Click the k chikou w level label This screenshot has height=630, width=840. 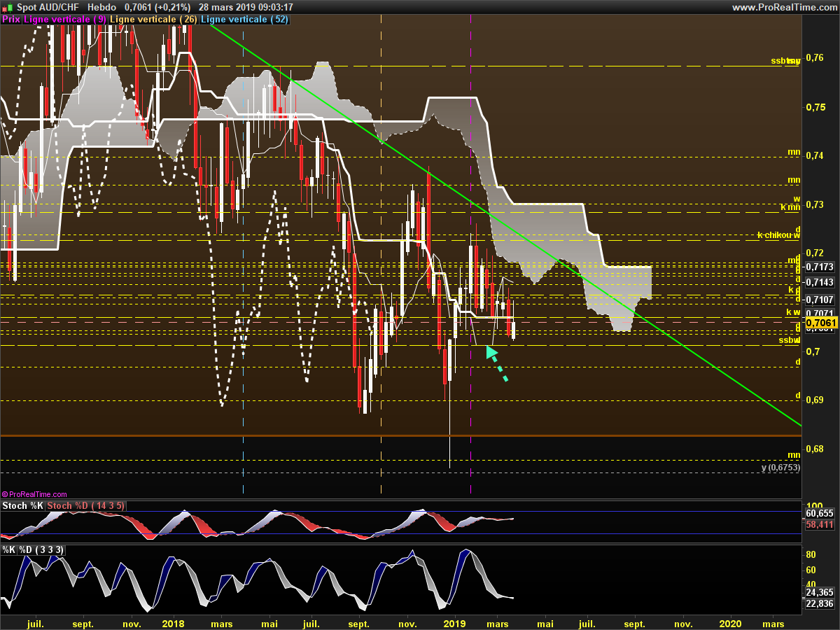(x=778, y=235)
